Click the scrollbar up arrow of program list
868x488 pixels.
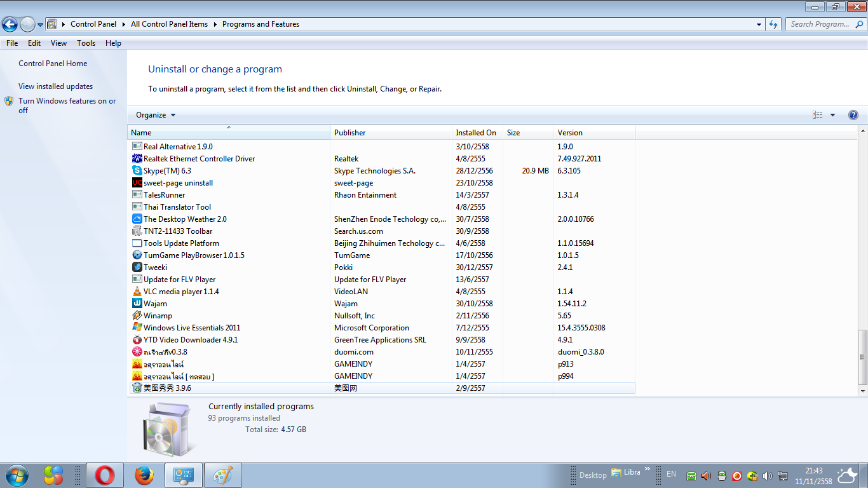tap(862, 131)
